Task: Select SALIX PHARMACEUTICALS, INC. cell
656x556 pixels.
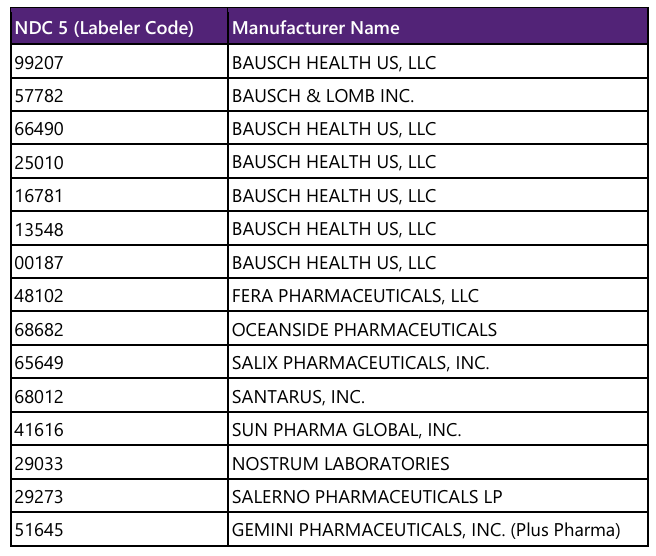Action: 360,363
